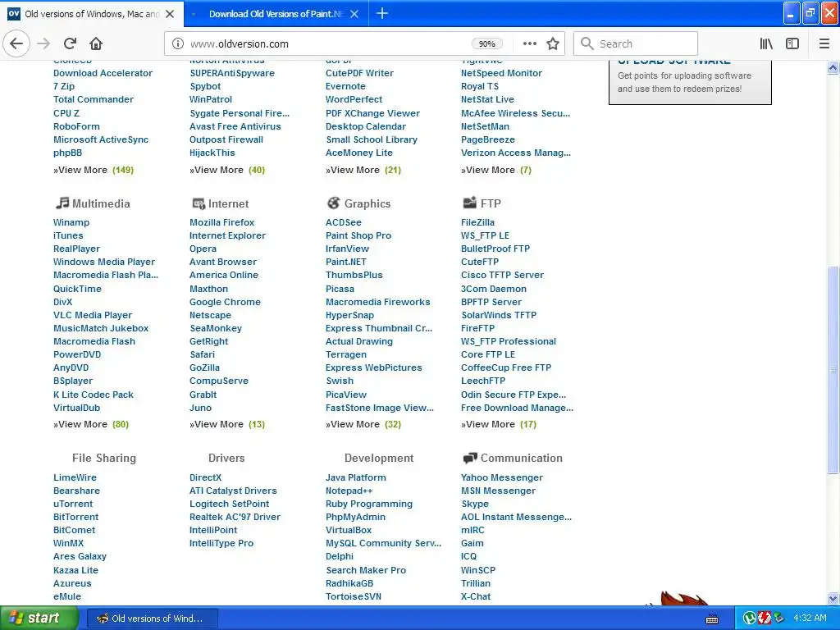Screen dimensions: 840x630
Task: Open the Notepad++ link
Action: [349, 491]
